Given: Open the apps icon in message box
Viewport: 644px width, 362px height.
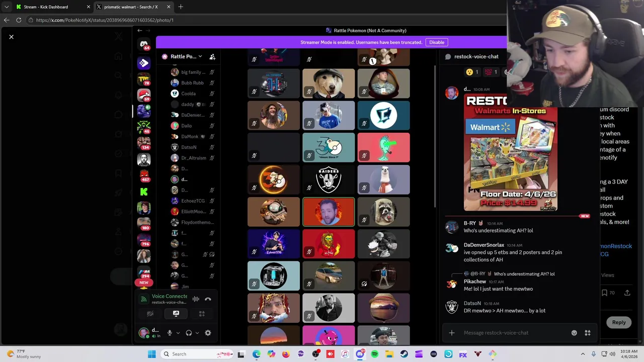Looking at the screenshot, I should (587, 333).
